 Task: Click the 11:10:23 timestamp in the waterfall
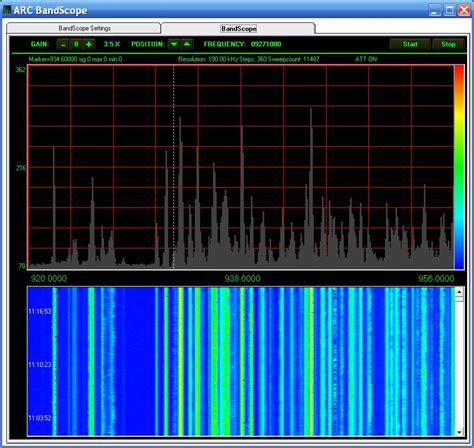pos(40,364)
